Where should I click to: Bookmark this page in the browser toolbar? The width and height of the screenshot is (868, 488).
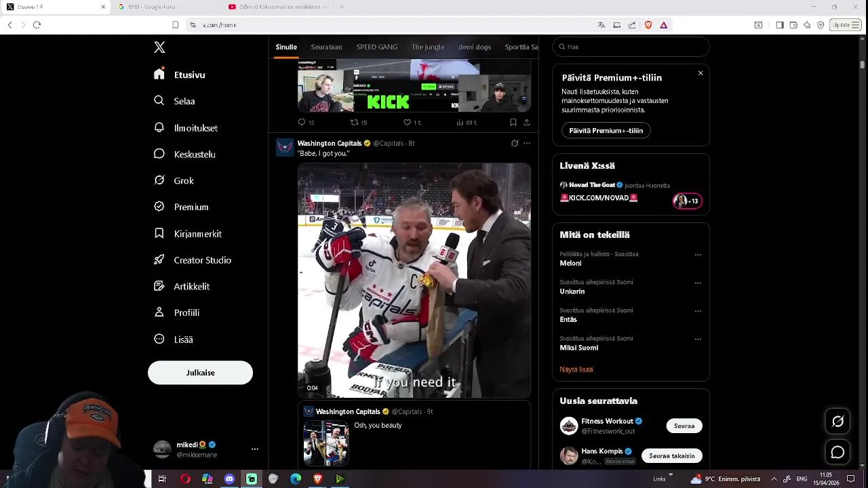pyautogui.click(x=175, y=25)
